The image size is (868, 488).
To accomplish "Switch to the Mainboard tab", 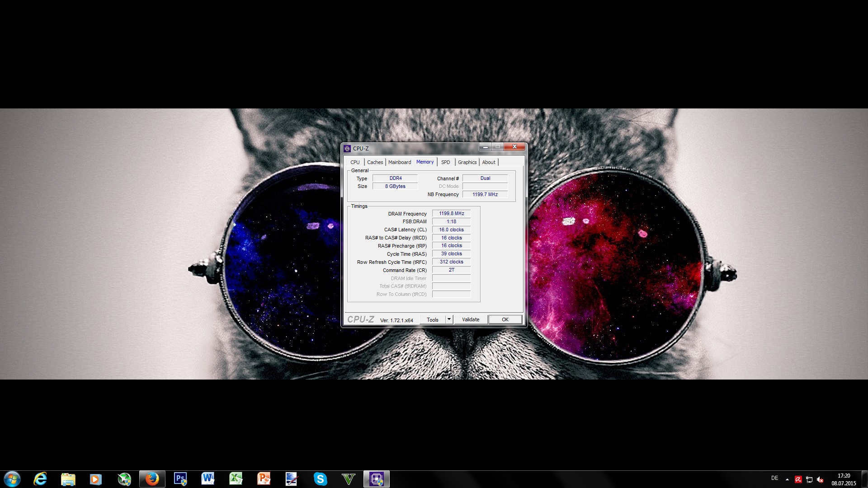I will coord(399,162).
